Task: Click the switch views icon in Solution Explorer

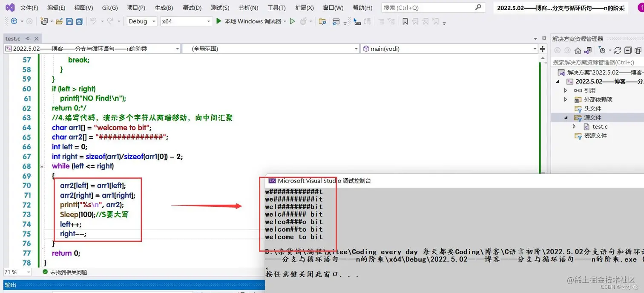Action: [x=588, y=50]
